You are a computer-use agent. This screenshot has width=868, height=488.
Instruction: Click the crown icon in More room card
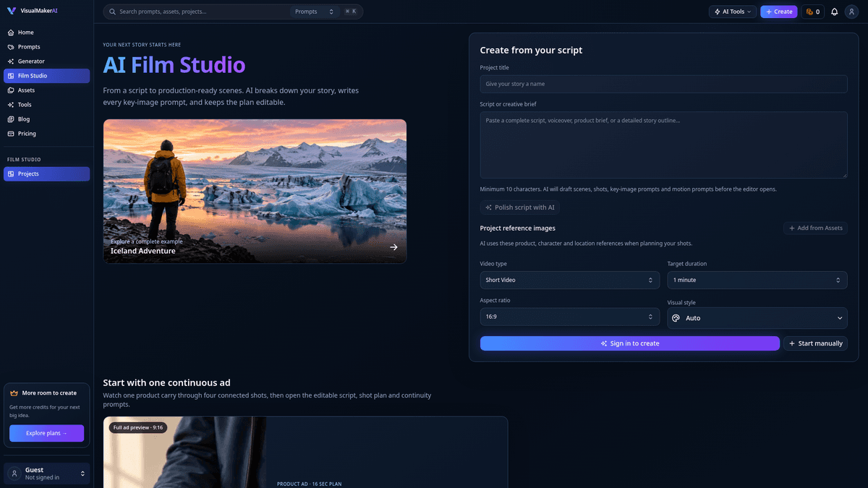[14, 393]
